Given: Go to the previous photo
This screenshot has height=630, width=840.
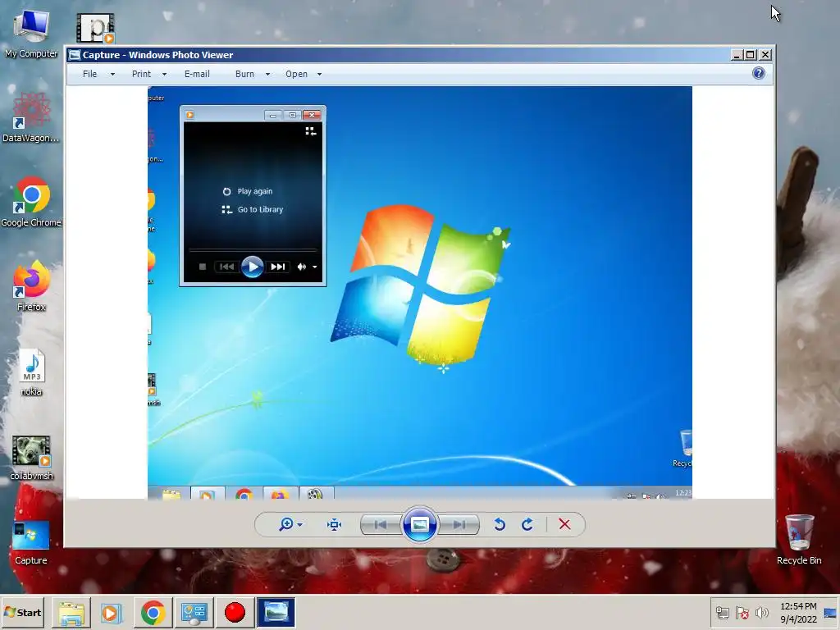Looking at the screenshot, I should tap(381, 524).
